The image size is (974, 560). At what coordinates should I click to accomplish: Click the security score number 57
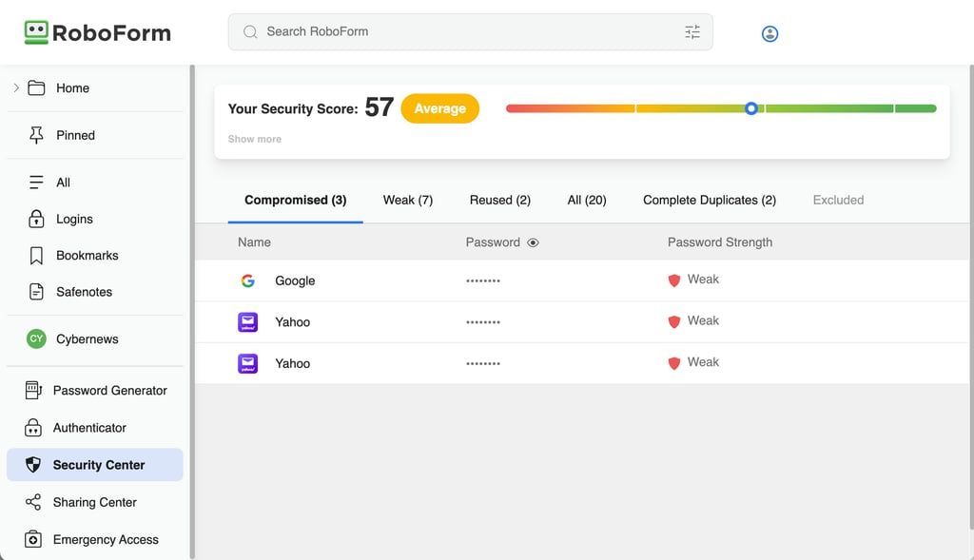379,107
